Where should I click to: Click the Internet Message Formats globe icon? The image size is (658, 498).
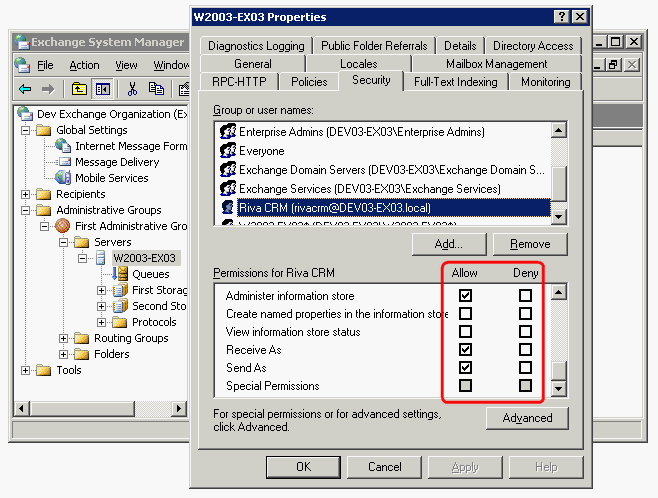(63, 146)
